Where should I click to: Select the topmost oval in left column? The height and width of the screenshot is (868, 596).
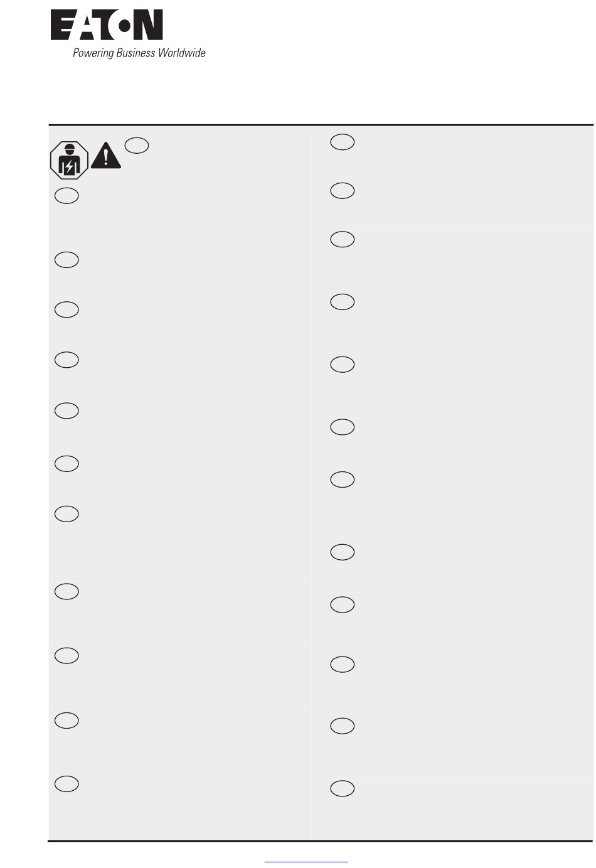point(67,196)
